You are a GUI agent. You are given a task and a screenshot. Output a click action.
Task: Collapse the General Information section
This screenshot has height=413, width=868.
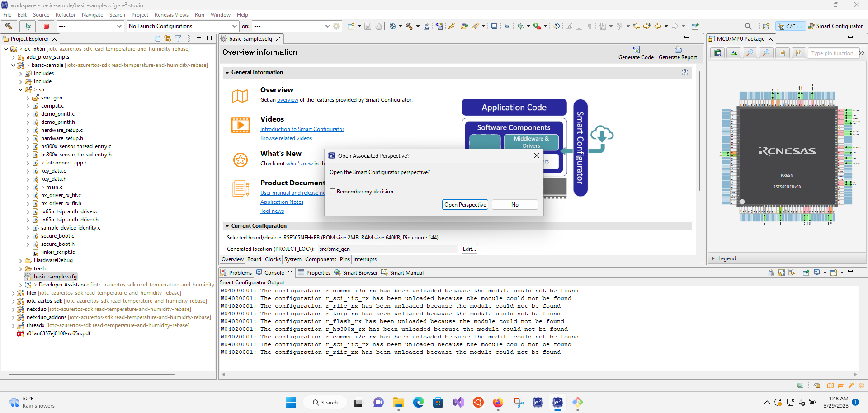pyautogui.click(x=227, y=72)
